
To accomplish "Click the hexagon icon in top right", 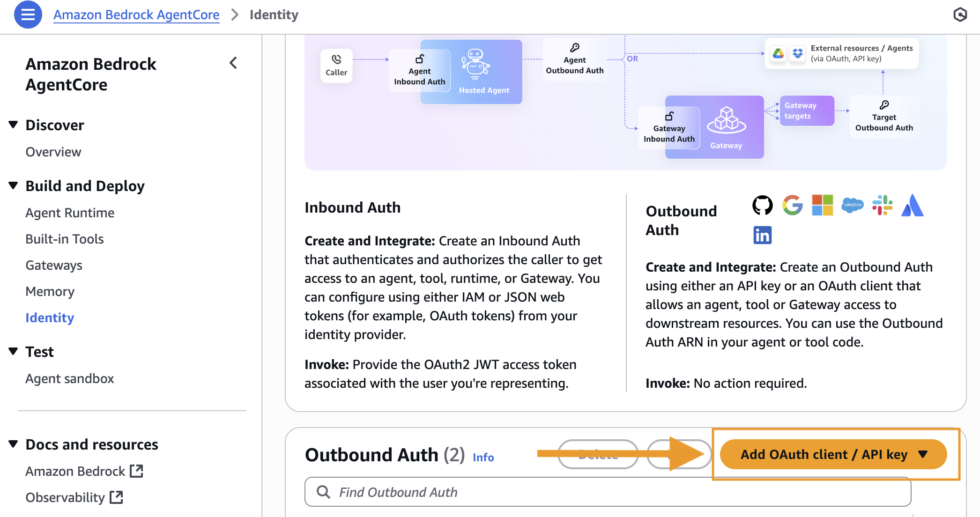I will (x=960, y=15).
